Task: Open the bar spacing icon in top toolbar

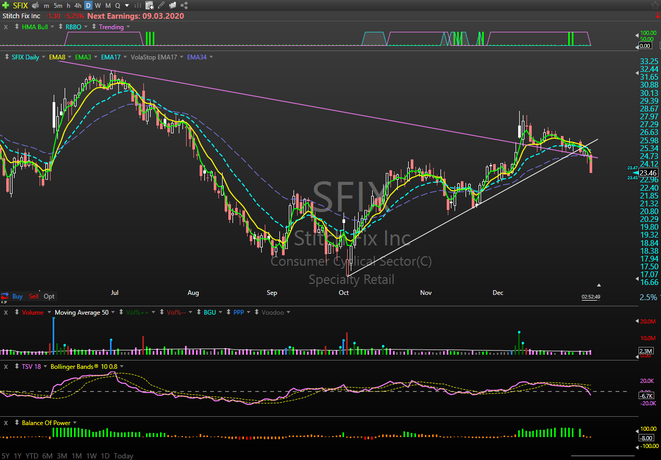Action: click(138, 5)
